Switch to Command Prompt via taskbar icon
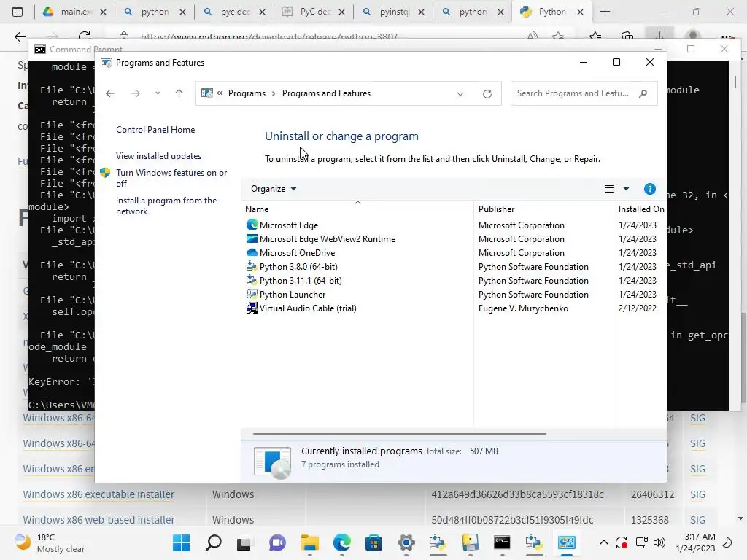747x560 pixels. pos(502,542)
